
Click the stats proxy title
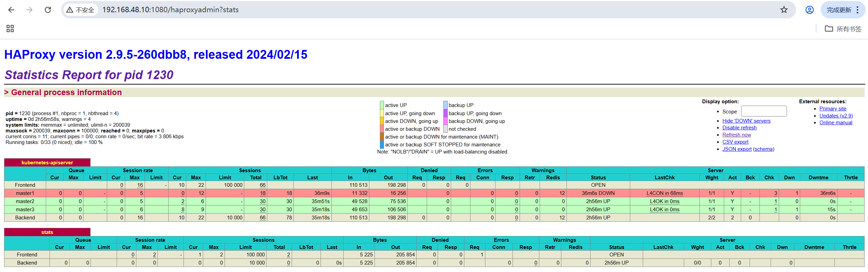pos(47,232)
